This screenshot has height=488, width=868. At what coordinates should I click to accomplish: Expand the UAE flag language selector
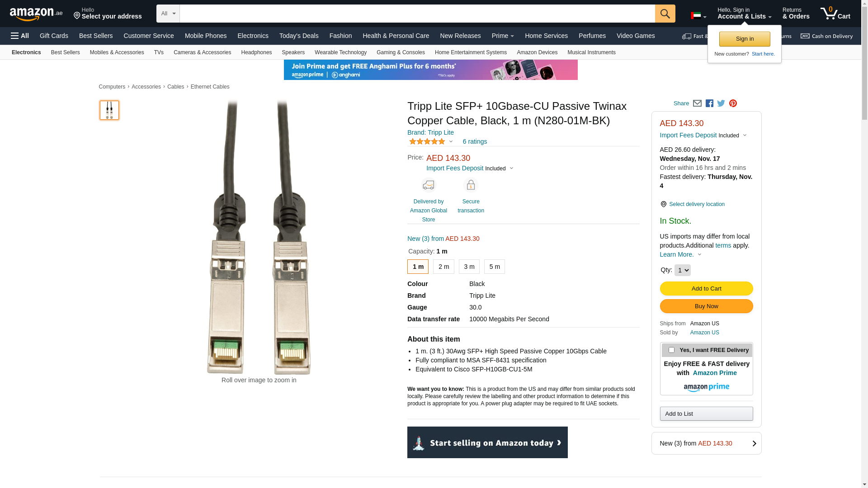(698, 16)
